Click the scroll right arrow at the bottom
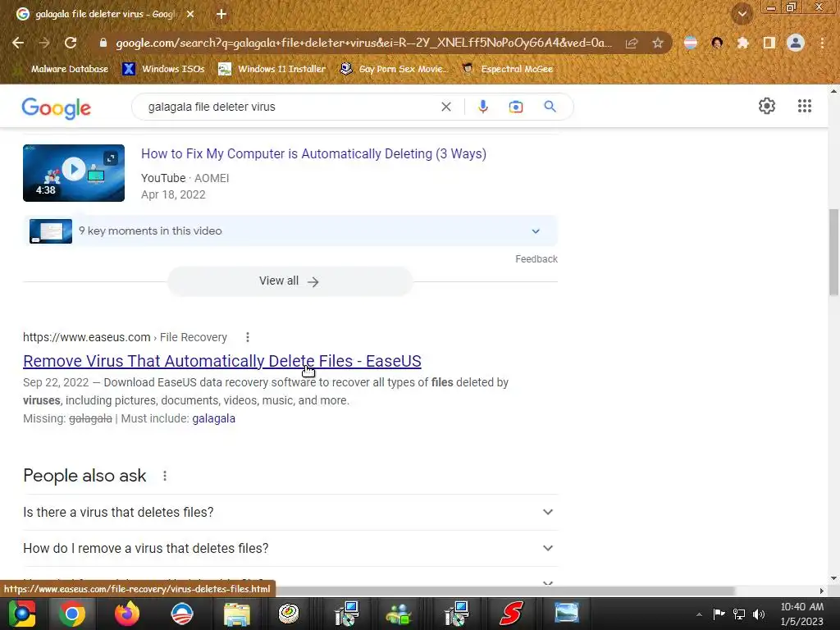Screen dimensions: 840x630 point(821,591)
